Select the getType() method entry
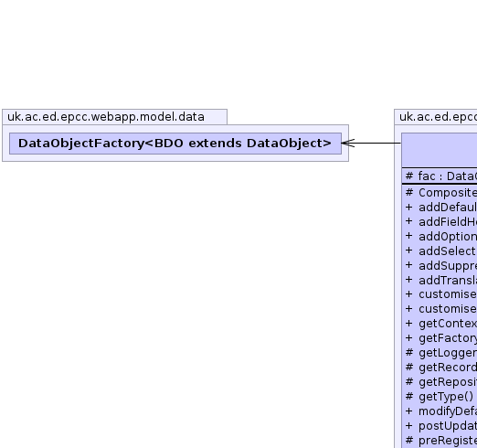Viewport: 477px width, 448px height. tap(440, 397)
